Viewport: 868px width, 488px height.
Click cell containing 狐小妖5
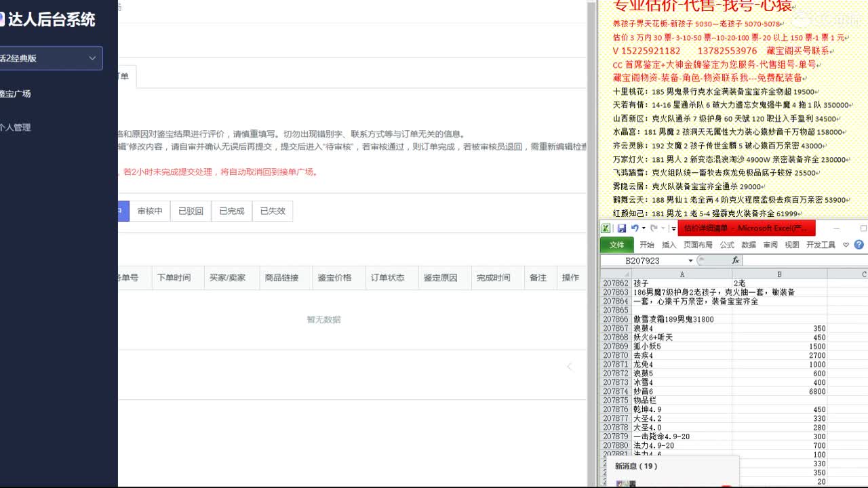coord(682,346)
